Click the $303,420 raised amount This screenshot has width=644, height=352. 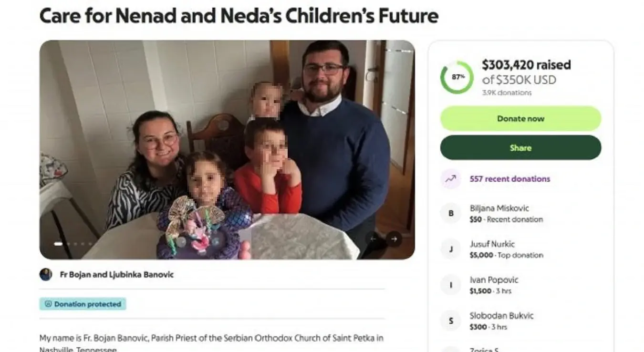point(526,65)
